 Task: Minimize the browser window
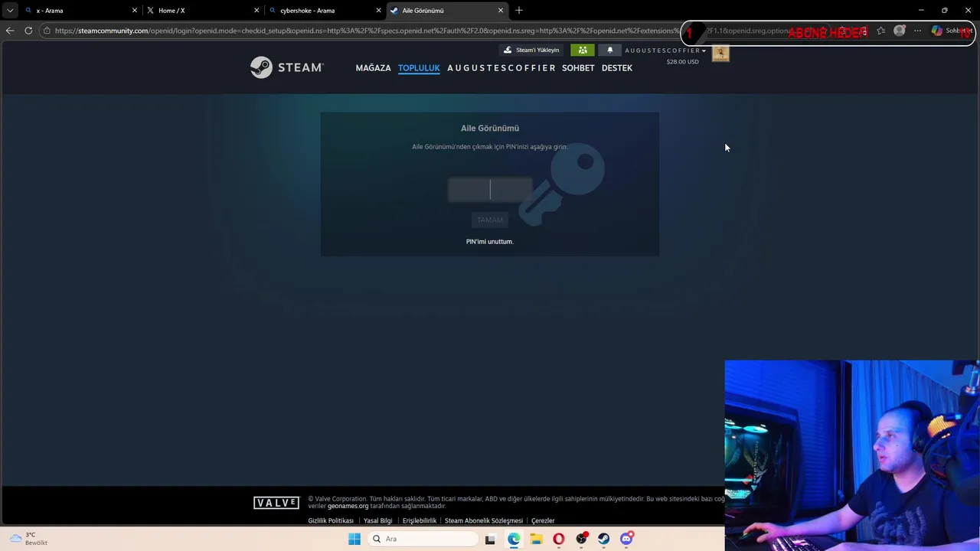(x=921, y=10)
